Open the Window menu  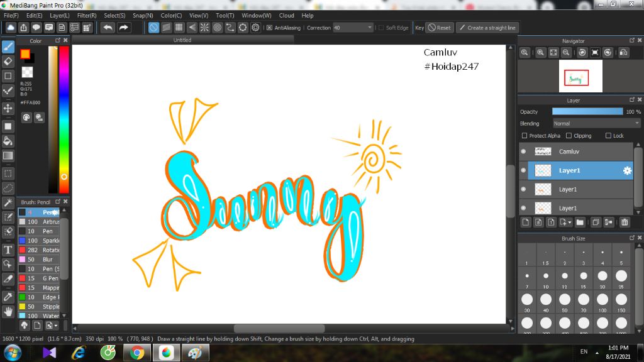click(x=257, y=15)
